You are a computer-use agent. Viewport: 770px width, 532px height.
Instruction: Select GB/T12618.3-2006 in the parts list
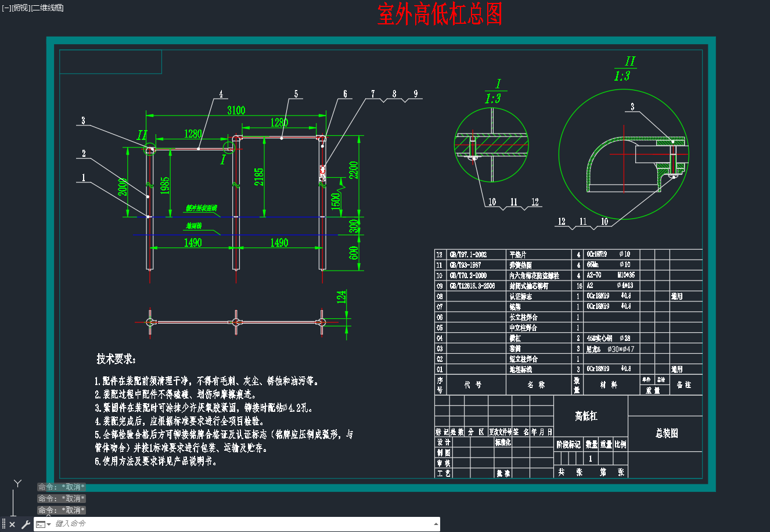[473, 286]
